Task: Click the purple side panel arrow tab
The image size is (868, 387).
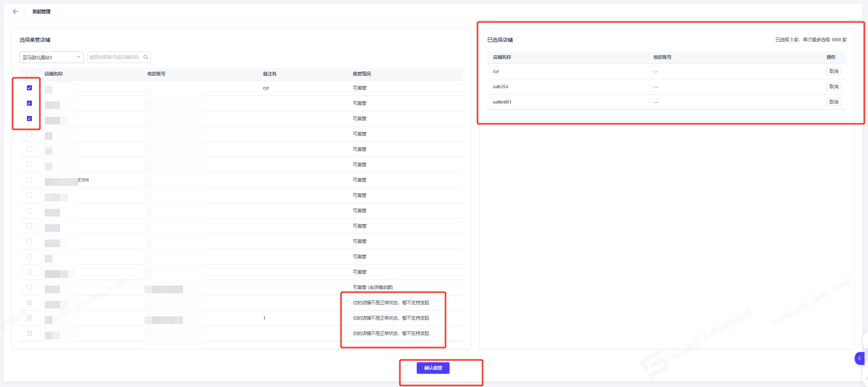Action: pyautogui.click(x=859, y=358)
